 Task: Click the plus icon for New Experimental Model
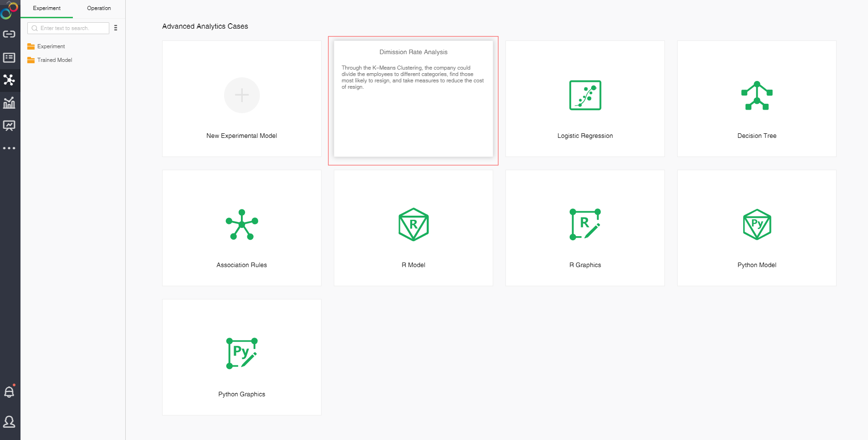[x=241, y=95]
